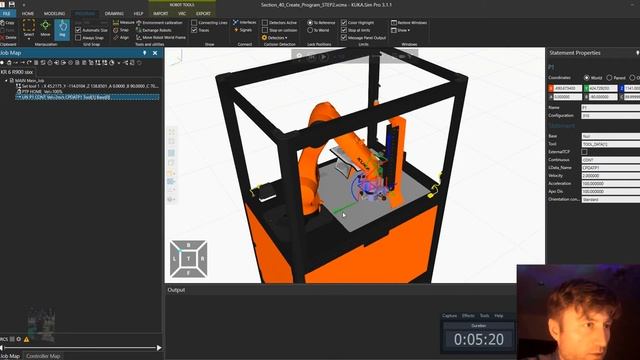The width and height of the screenshot is (640, 360).
Task: Click the Save icon in the title bar
Action: (x=11, y=4)
